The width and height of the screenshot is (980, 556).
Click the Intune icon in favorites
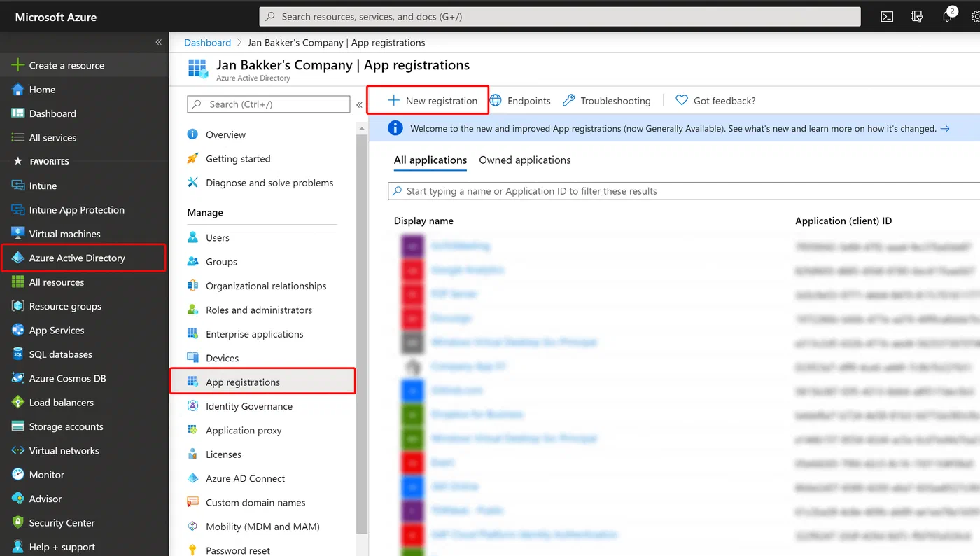point(17,186)
